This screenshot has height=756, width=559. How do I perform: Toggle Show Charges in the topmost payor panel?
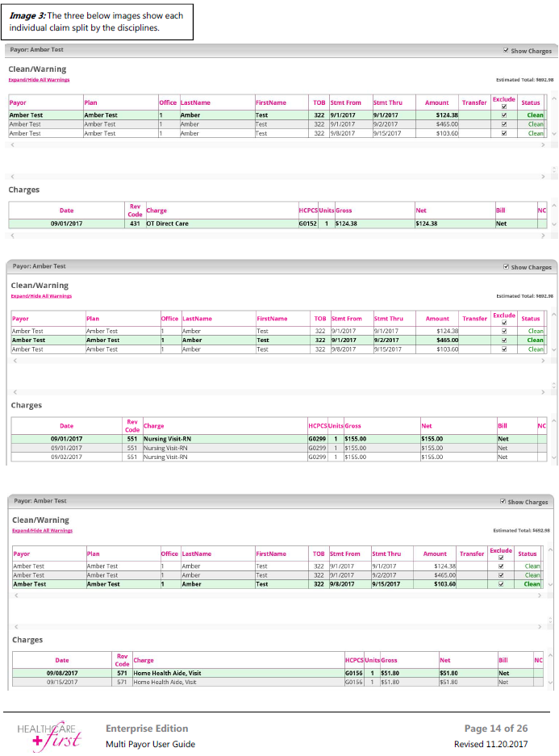pos(506,51)
